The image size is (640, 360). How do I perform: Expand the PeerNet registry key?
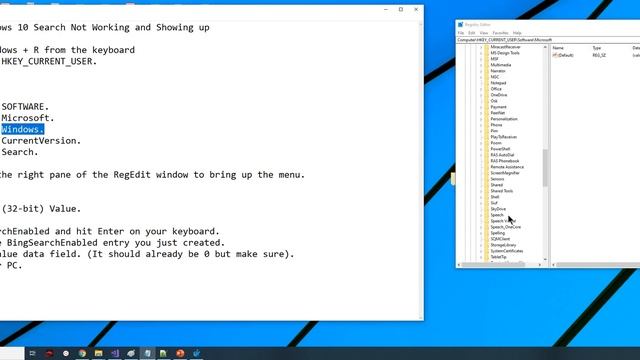(481, 113)
